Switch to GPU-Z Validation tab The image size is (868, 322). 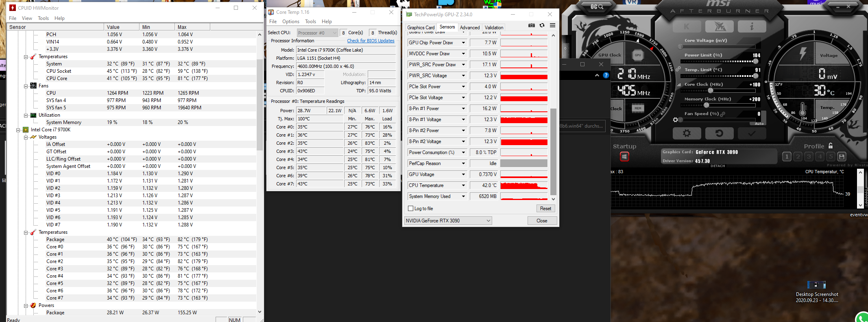pos(494,28)
